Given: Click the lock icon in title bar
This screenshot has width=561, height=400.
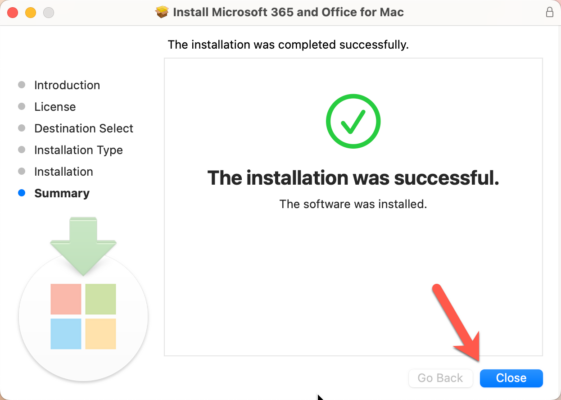Looking at the screenshot, I should (550, 12).
